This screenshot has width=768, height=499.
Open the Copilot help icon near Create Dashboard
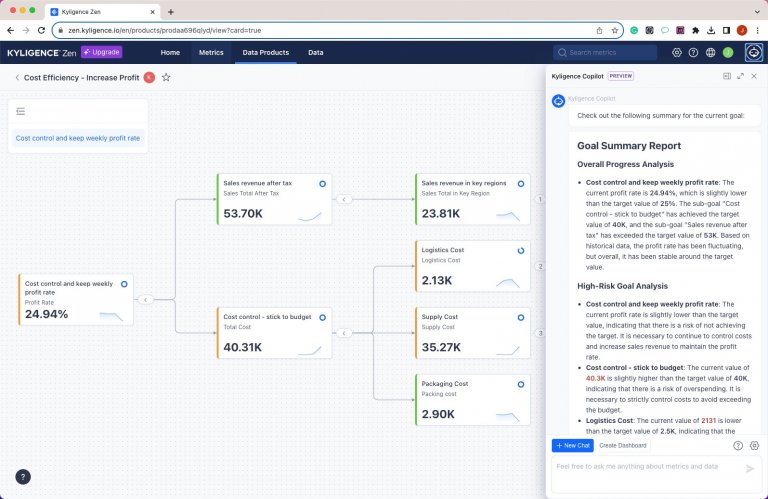pos(738,446)
